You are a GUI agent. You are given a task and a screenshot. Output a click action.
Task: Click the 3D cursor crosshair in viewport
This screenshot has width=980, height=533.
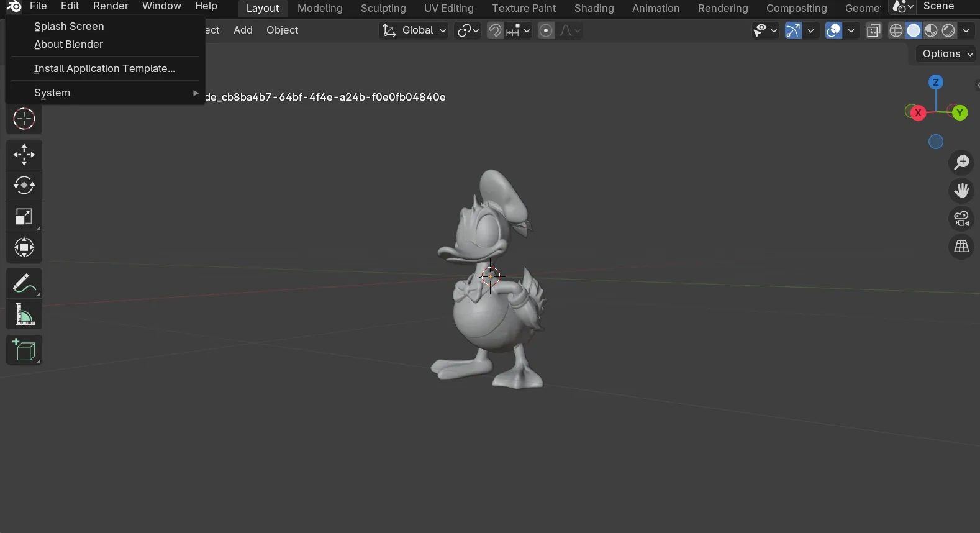coord(491,276)
